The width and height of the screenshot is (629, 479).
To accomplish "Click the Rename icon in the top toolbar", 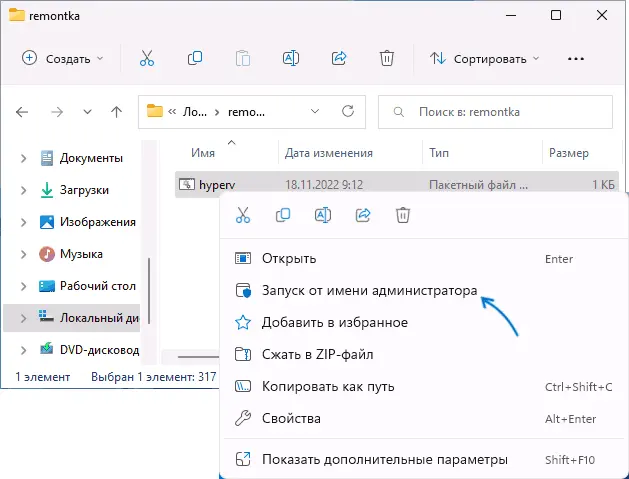I will 291,58.
